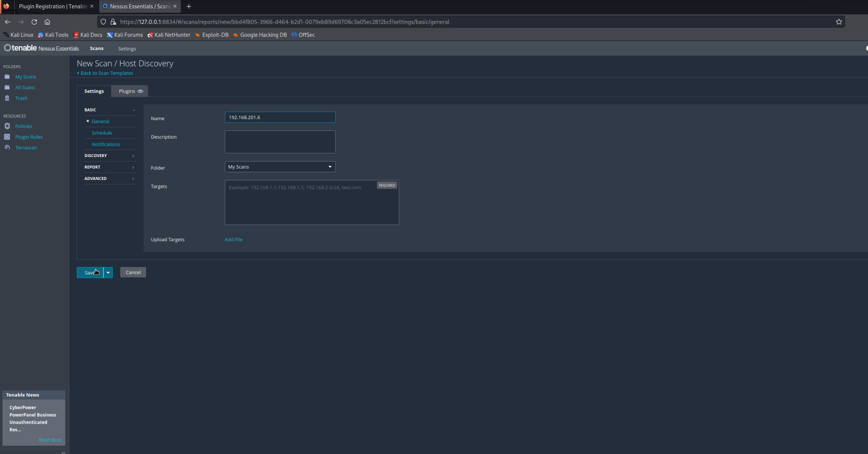868x454 pixels.
Task: Collapse sidebar with the double-chevron icon
Action: coord(63,452)
